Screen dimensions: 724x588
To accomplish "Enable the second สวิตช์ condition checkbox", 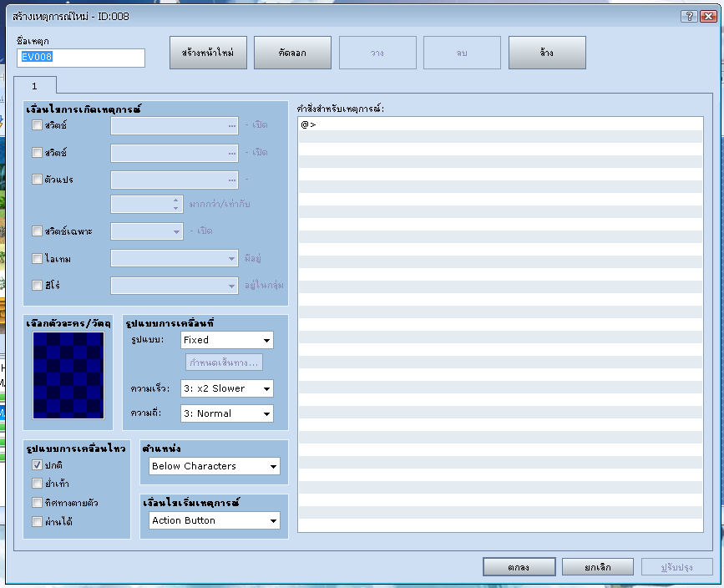I will coord(37,152).
